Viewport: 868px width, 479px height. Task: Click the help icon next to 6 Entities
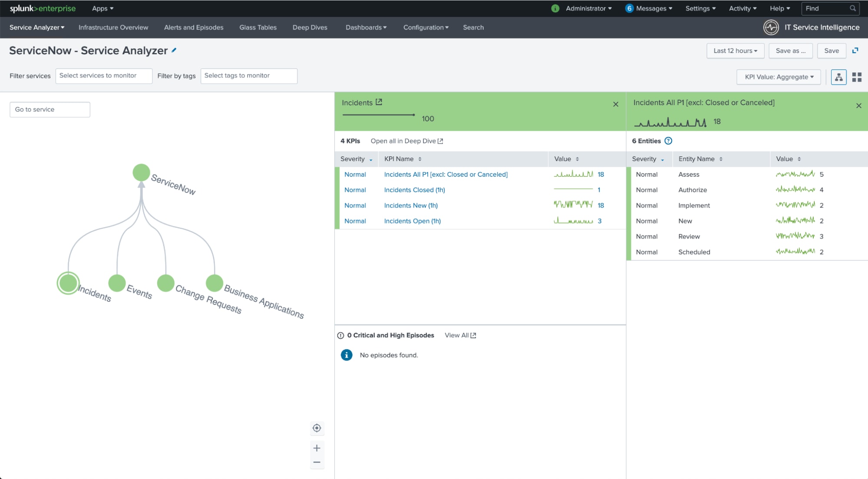pos(668,141)
